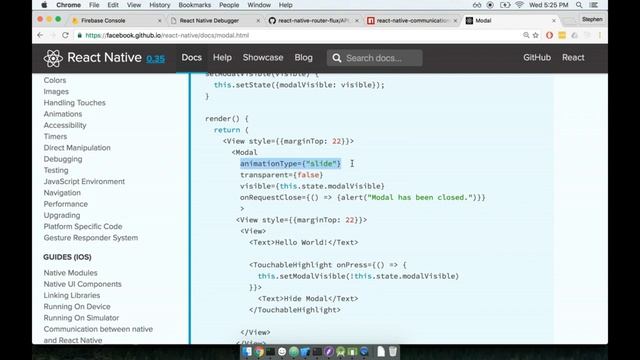The height and width of the screenshot is (360, 640).
Task: Open the Apple menu
Action: pos(44,5)
